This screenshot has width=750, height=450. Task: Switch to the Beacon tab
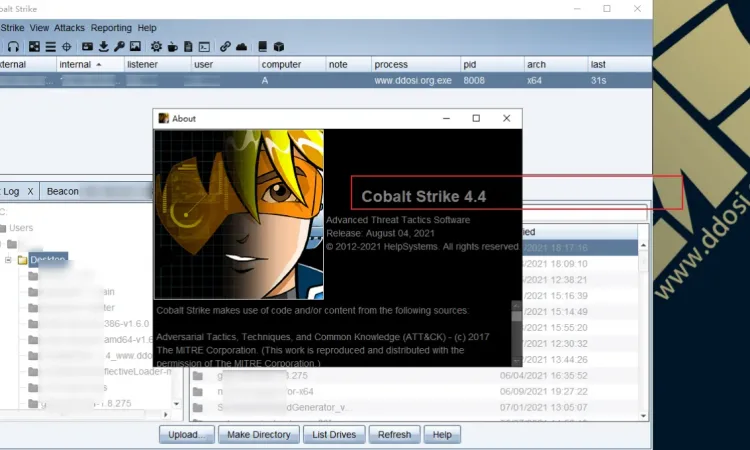tap(63, 191)
